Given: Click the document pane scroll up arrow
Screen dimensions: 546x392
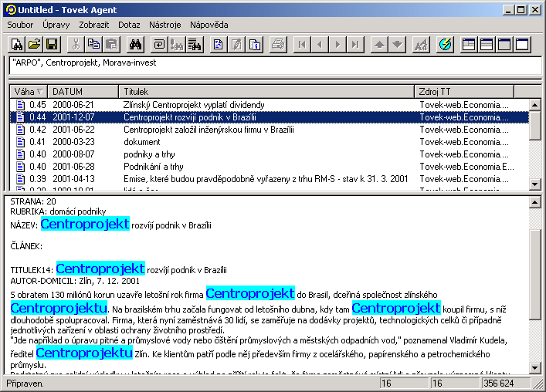Looking at the screenshot, I should tap(535, 201).
